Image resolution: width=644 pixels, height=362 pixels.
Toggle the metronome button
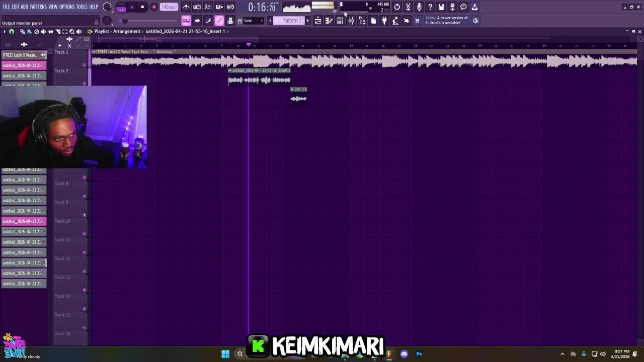tap(186, 7)
